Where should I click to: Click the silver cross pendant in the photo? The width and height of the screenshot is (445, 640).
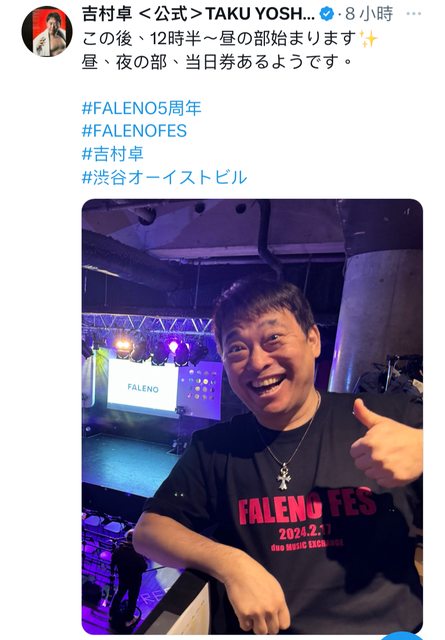pyautogui.click(x=284, y=477)
